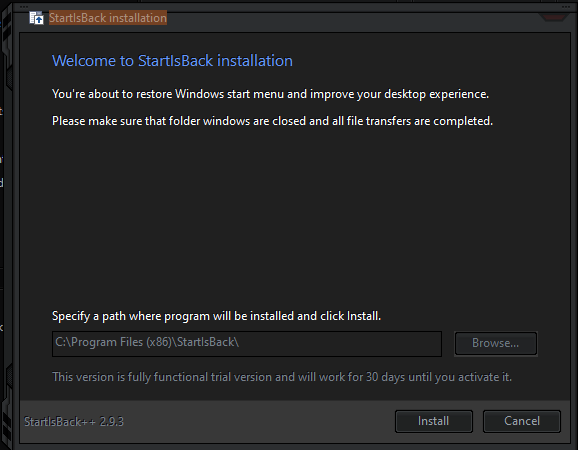Click the highlighted StartIsBack installation title text
The width and height of the screenshot is (578, 450).
click(x=108, y=18)
